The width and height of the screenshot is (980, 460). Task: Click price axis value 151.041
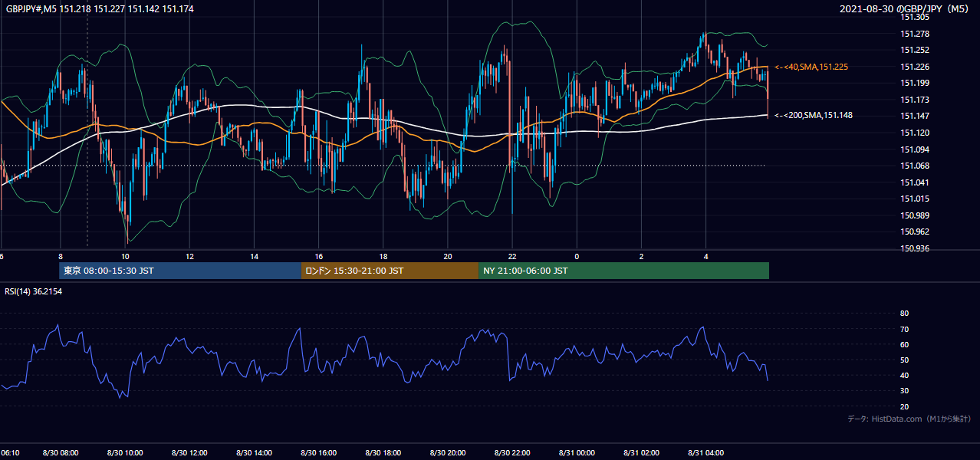click(x=916, y=182)
